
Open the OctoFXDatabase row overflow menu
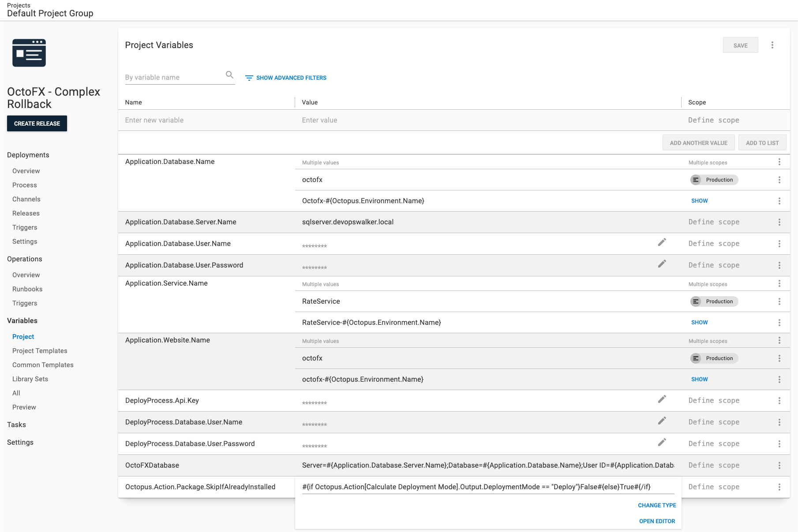[x=779, y=465]
